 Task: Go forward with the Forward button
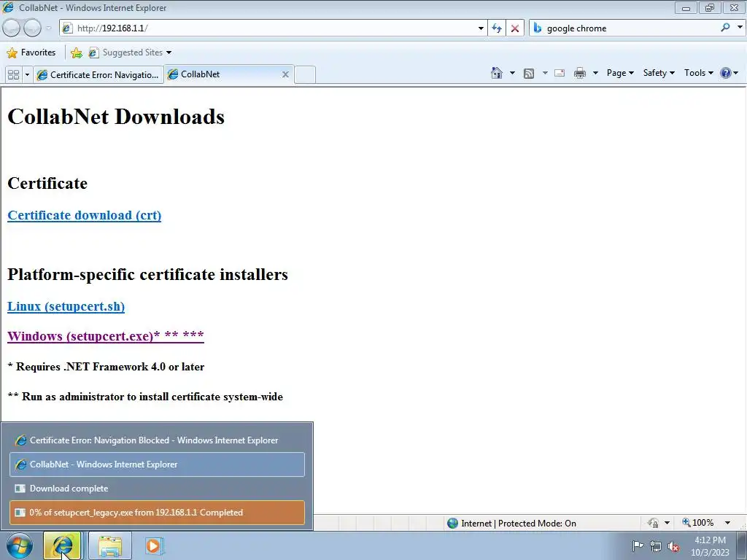coord(32,28)
